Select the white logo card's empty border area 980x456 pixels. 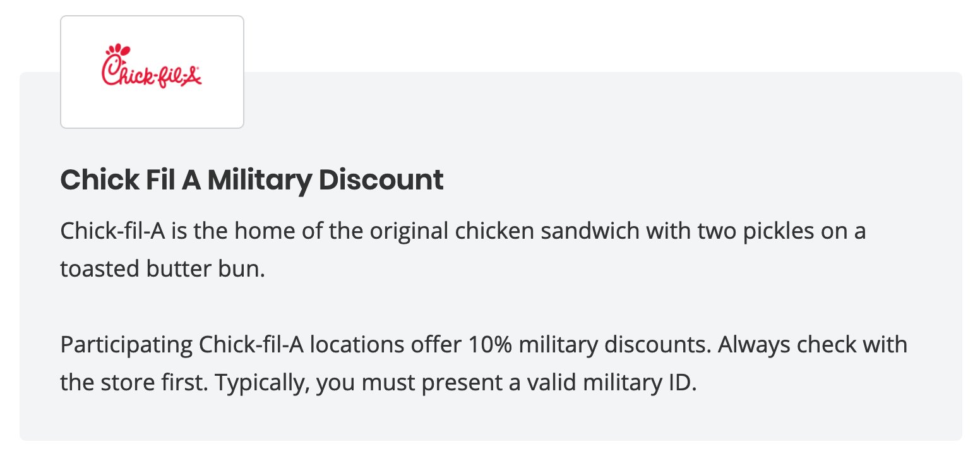tap(152, 112)
